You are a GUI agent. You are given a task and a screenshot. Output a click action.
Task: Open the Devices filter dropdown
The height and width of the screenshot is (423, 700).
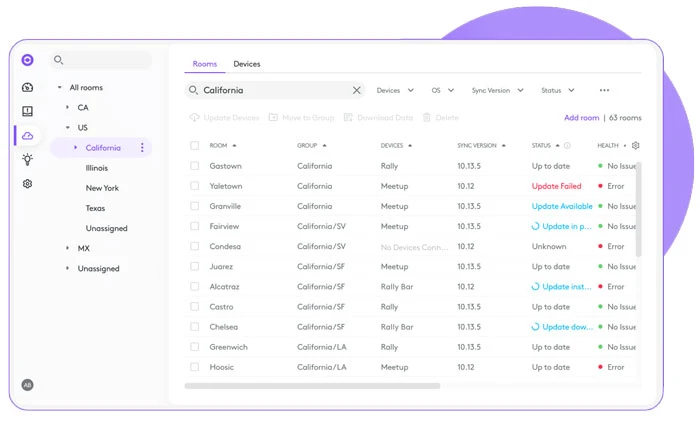pos(395,90)
